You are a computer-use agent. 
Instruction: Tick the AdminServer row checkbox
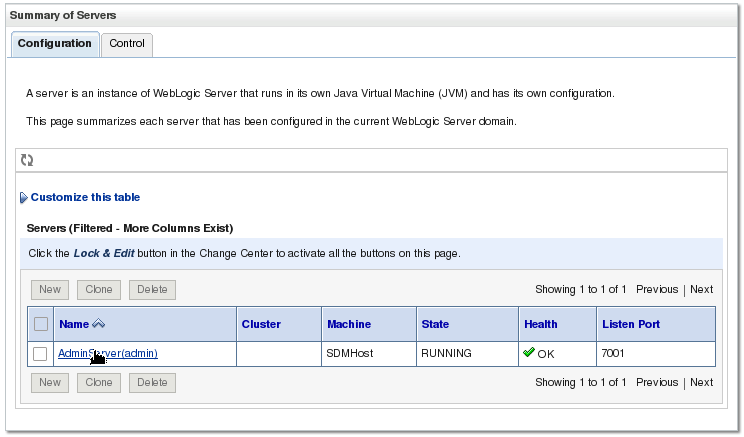click(41, 354)
